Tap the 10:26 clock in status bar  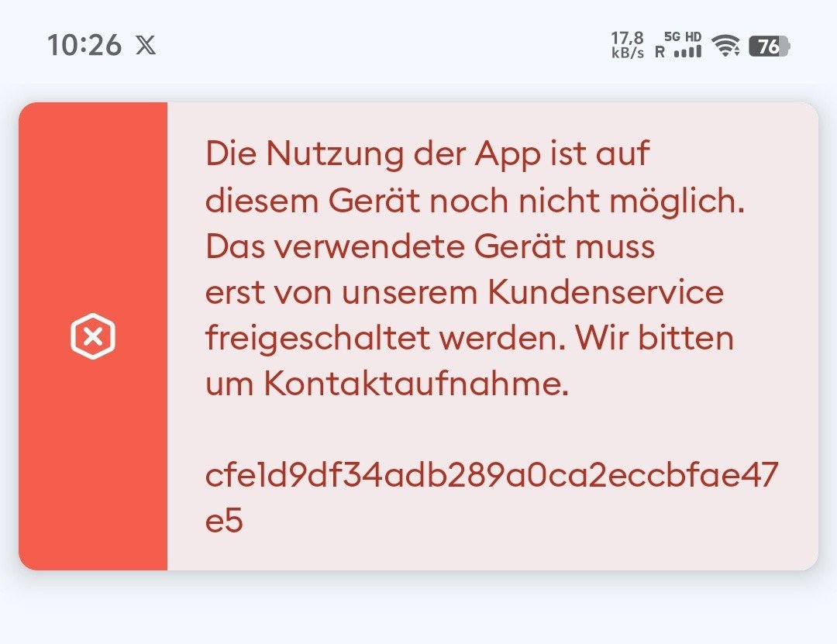(x=84, y=45)
